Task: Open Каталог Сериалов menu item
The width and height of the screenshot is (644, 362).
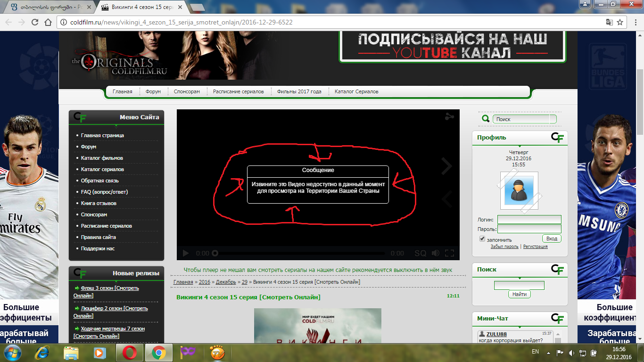Action: [356, 91]
